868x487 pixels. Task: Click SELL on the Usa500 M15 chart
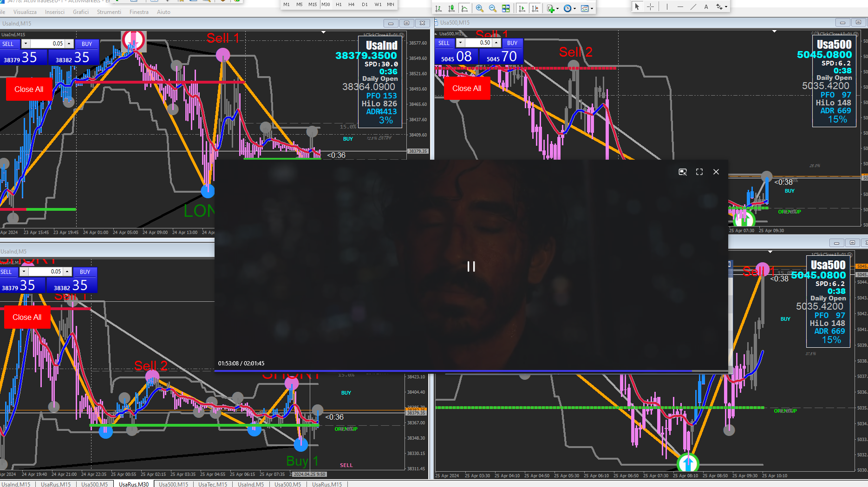pyautogui.click(x=444, y=43)
